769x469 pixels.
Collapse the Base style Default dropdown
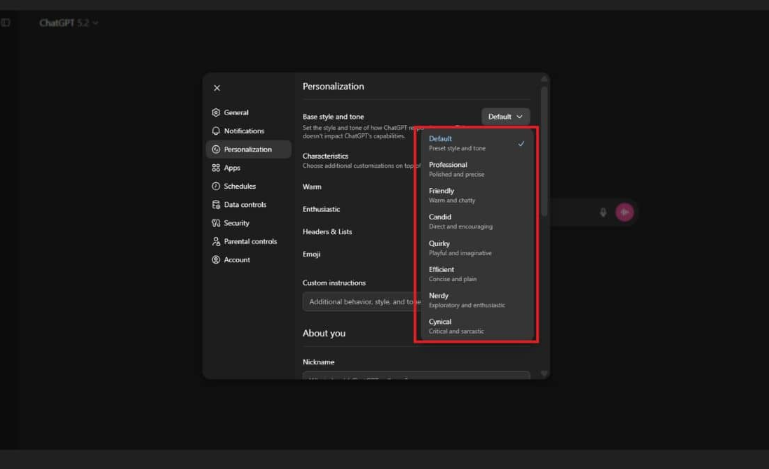tap(505, 117)
